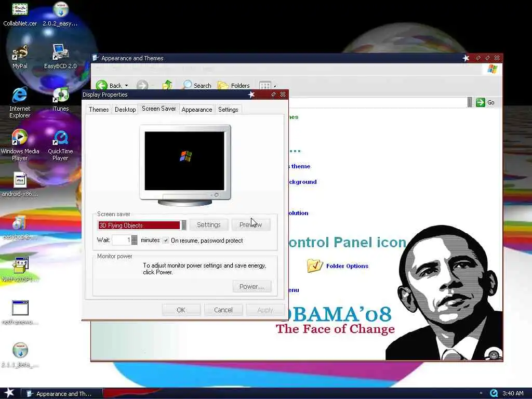
Task: Open the Settings tab in Display Properties
Action: pos(228,109)
